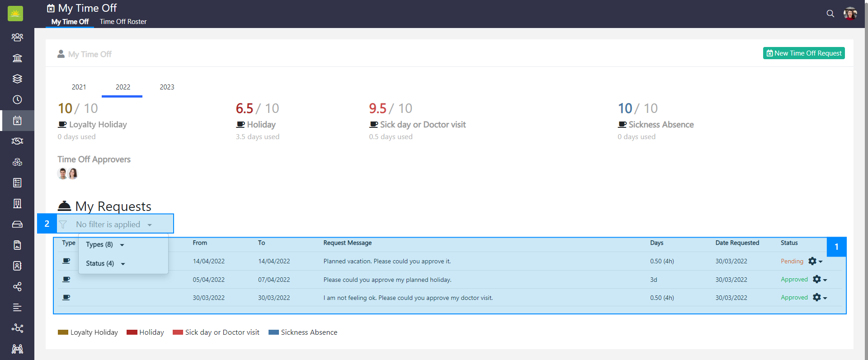Click the search magnifier icon
Image resolution: width=868 pixels, height=360 pixels.
pyautogui.click(x=830, y=14)
